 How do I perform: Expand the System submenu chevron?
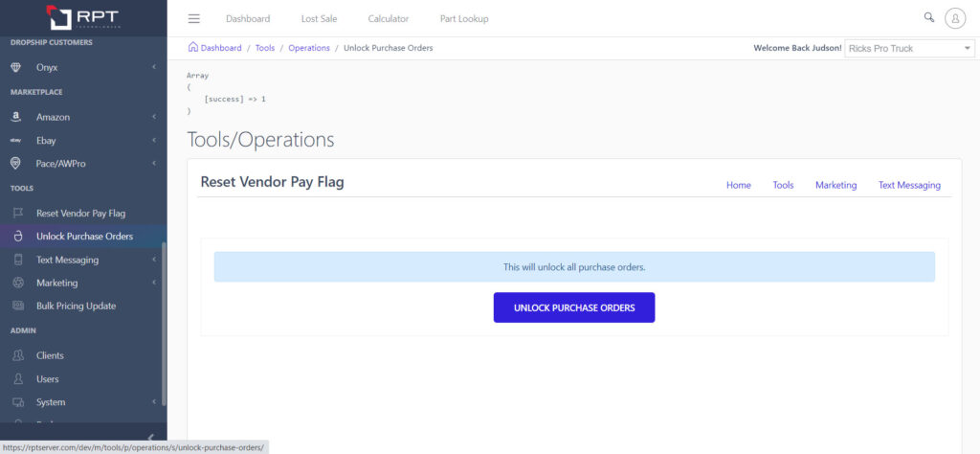point(154,402)
